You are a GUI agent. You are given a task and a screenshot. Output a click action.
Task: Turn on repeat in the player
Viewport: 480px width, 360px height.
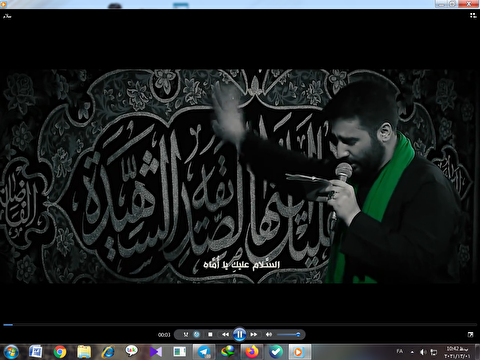[x=197, y=334]
